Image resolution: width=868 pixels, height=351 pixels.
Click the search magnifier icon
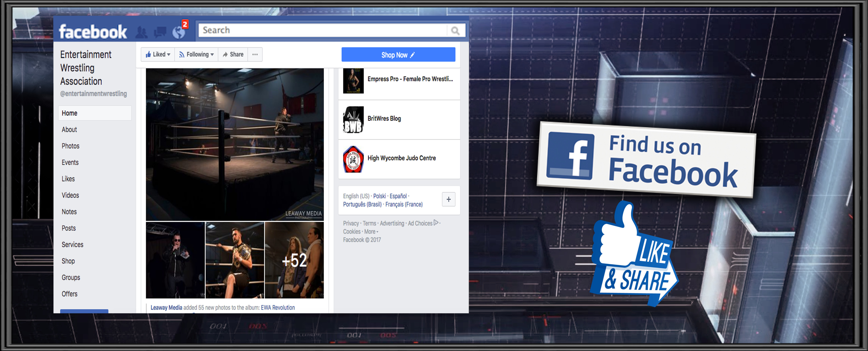(455, 31)
